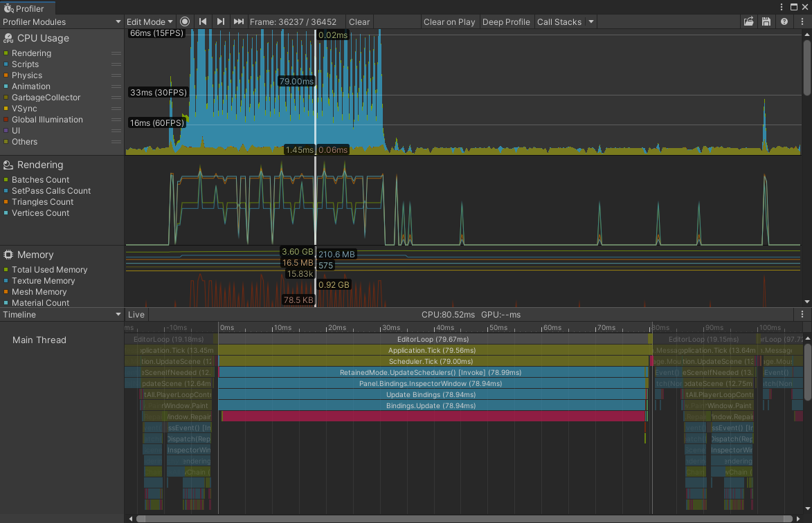Click the Clear on Play button
812x523 pixels.
tap(449, 21)
